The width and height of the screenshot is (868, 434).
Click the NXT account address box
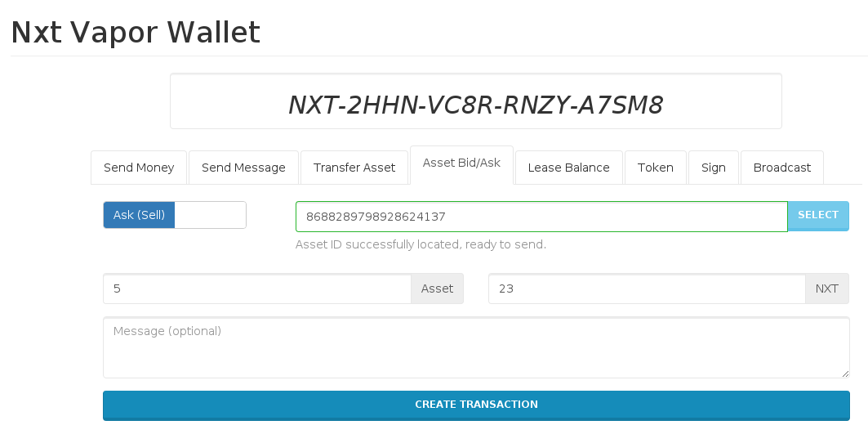[x=476, y=101]
